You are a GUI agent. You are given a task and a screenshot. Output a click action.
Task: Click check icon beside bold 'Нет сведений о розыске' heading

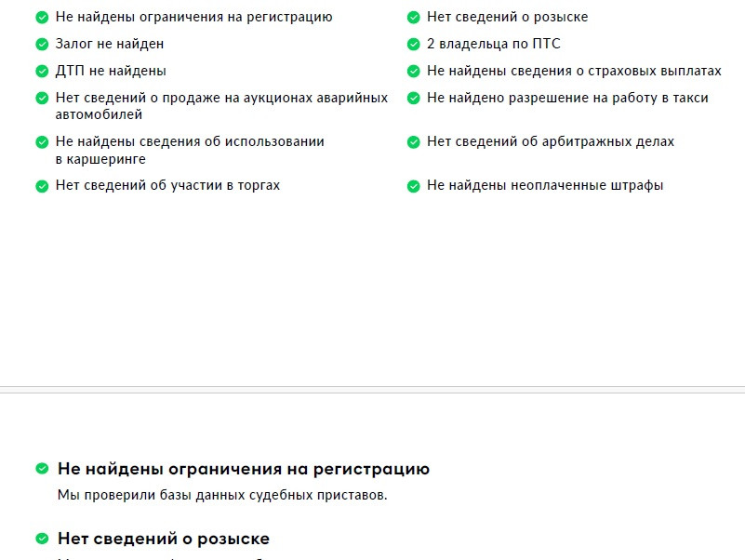click(42, 539)
